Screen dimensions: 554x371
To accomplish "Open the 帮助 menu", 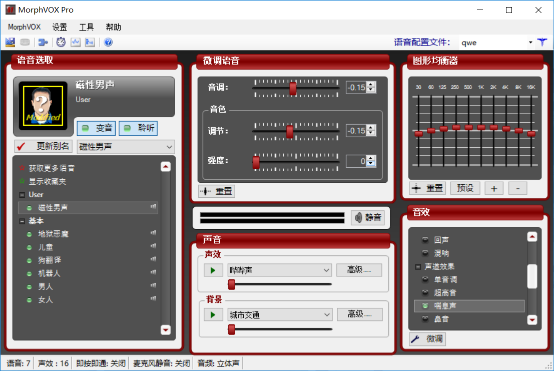I will click(x=113, y=27).
